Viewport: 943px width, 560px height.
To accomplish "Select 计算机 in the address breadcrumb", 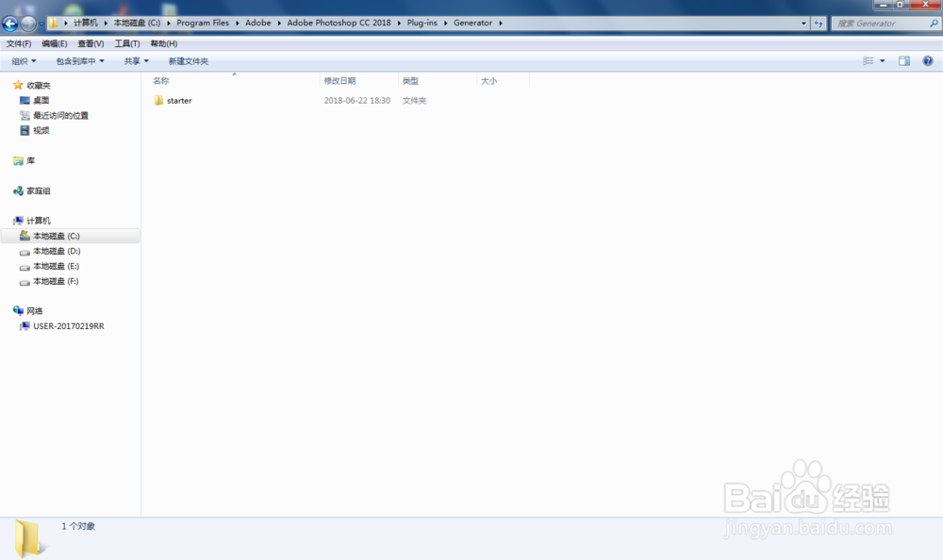I will click(86, 23).
